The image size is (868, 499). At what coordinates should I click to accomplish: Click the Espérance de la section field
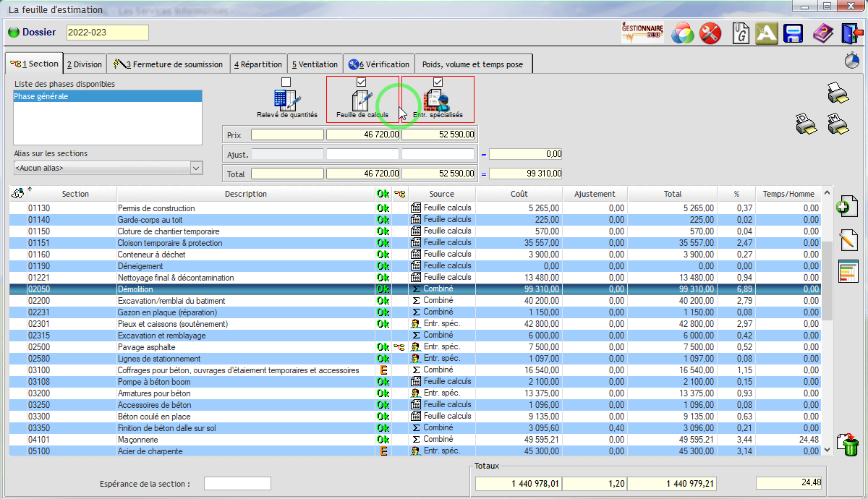pyautogui.click(x=237, y=484)
